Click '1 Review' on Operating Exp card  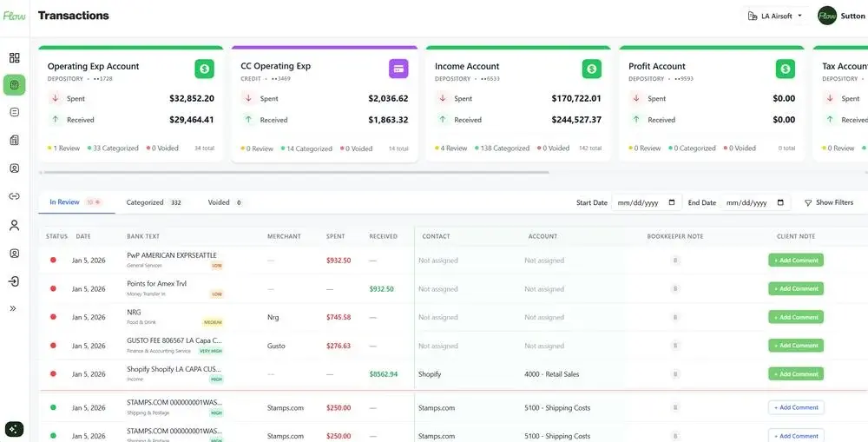(x=63, y=148)
